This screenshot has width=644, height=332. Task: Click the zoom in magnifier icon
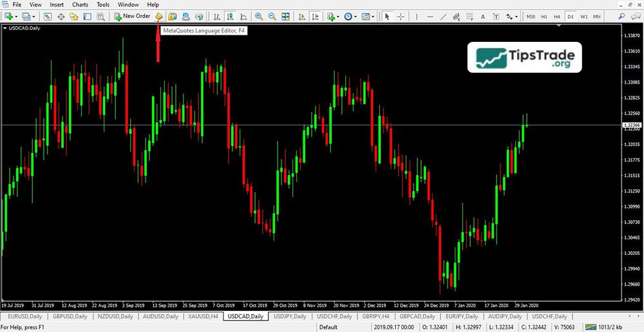[x=259, y=16]
